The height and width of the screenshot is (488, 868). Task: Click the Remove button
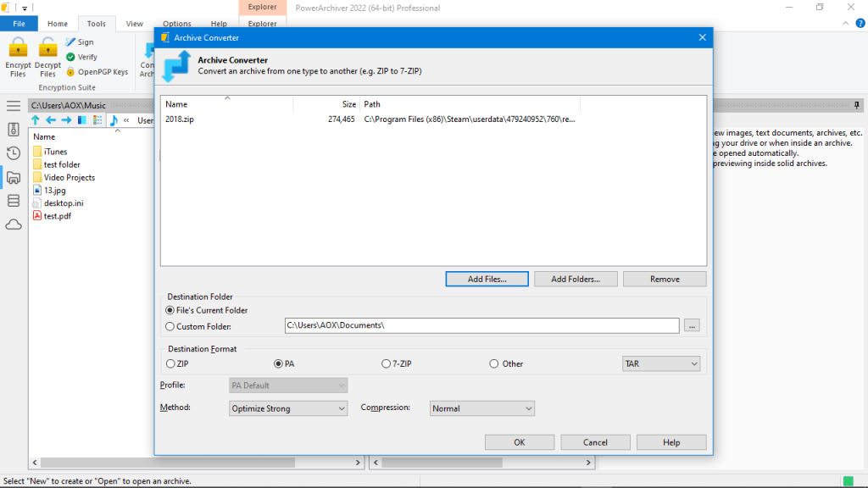point(665,279)
